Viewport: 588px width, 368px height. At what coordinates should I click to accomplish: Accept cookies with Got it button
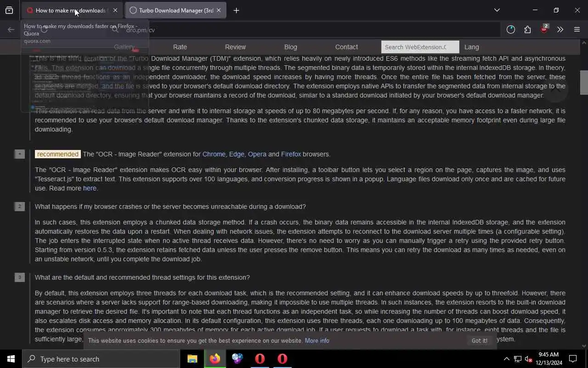tap(479, 341)
